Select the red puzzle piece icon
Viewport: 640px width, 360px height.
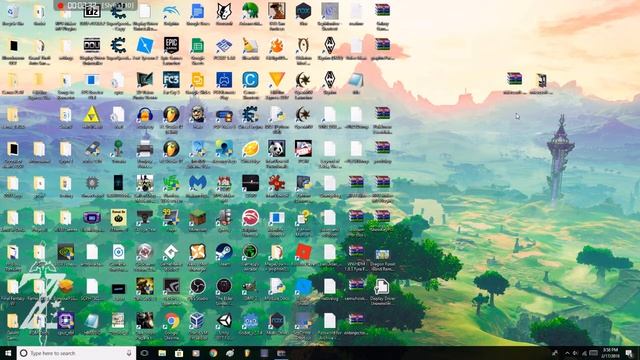pyautogui.click(x=277, y=183)
